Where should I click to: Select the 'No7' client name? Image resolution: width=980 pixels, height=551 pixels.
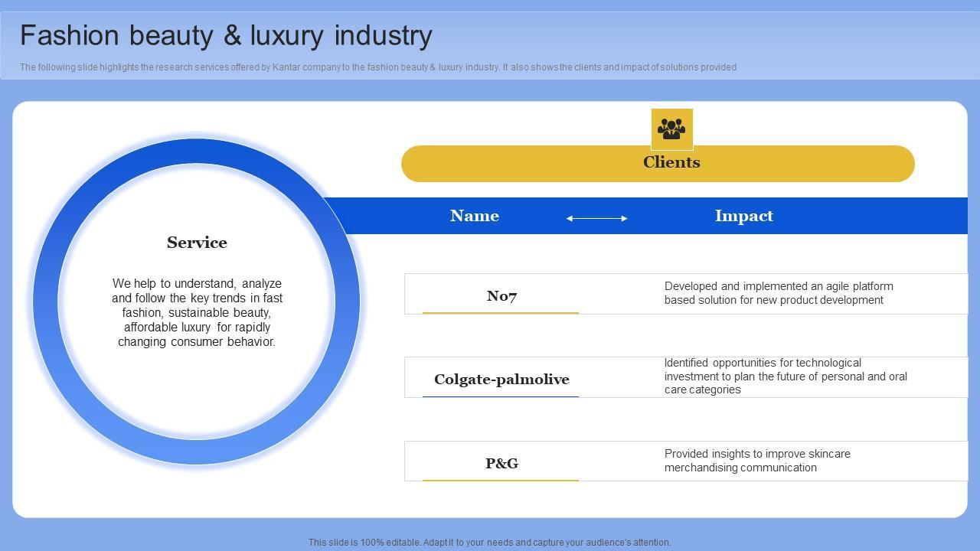pos(502,296)
